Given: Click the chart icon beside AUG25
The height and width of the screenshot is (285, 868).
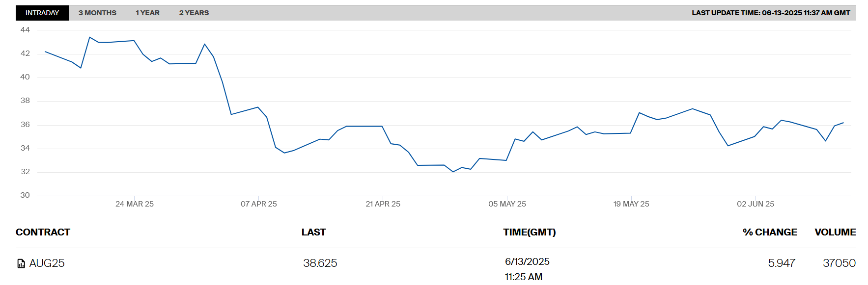Looking at the screenshot, I should 21,264.
